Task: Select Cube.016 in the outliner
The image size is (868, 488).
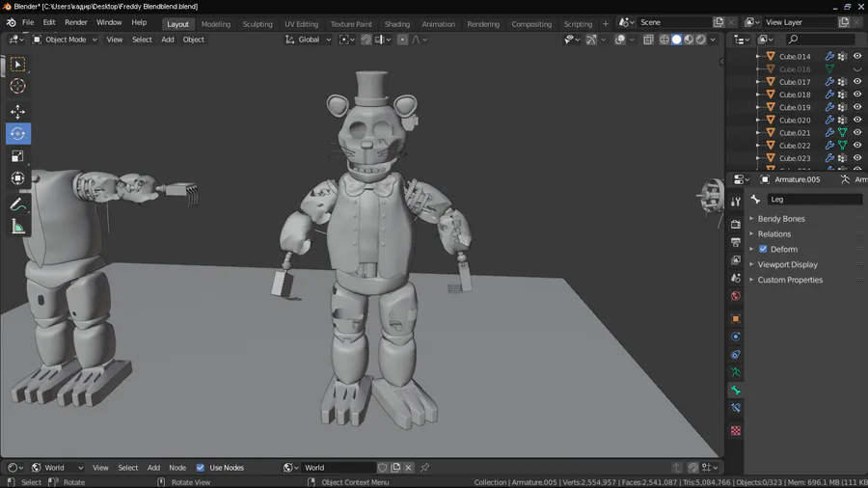Action: coord(795,69)
